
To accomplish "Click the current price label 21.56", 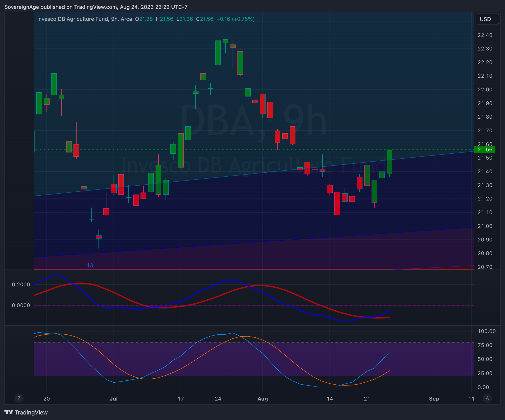I will point(485,150).
